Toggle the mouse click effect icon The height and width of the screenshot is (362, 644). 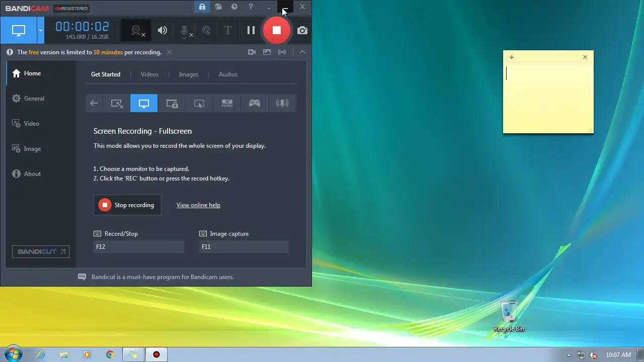click(206, 31)
